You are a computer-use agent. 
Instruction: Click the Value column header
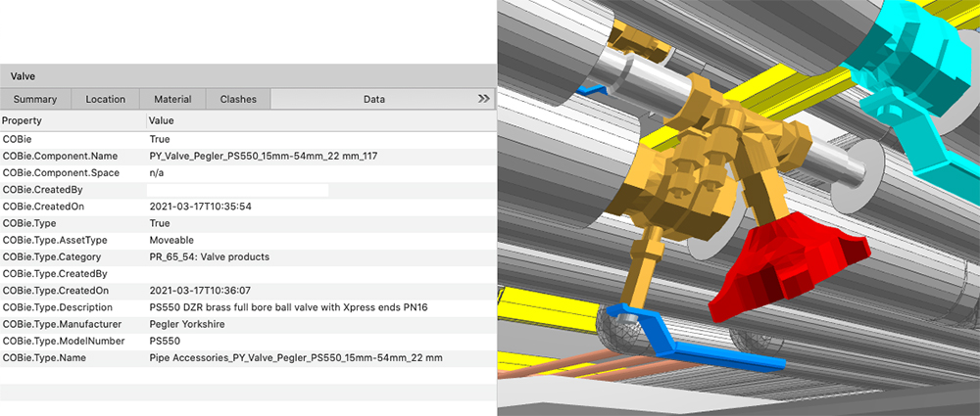[x=319, y=120]
